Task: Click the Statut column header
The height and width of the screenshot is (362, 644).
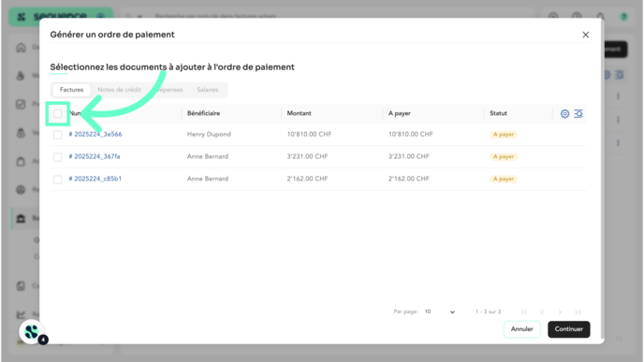Action: pyautogui.click(x=498, y=113)
